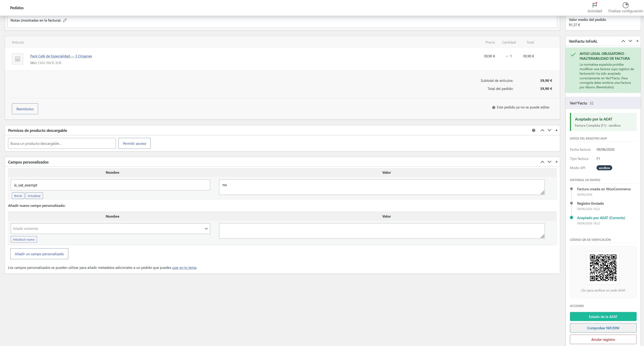The width and height of the screenshot is (644, 346).
Task: Click the sandbox mode badge
Action: [604, 168]
